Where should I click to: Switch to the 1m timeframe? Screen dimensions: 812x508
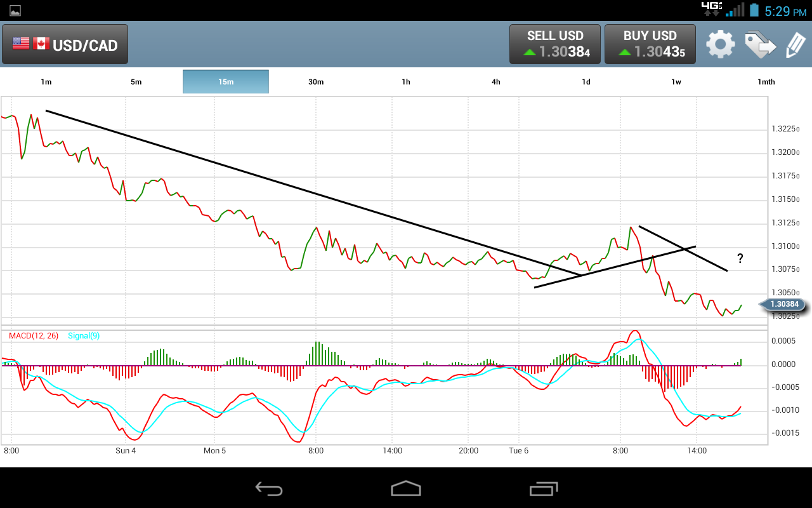tap(46, 82)
